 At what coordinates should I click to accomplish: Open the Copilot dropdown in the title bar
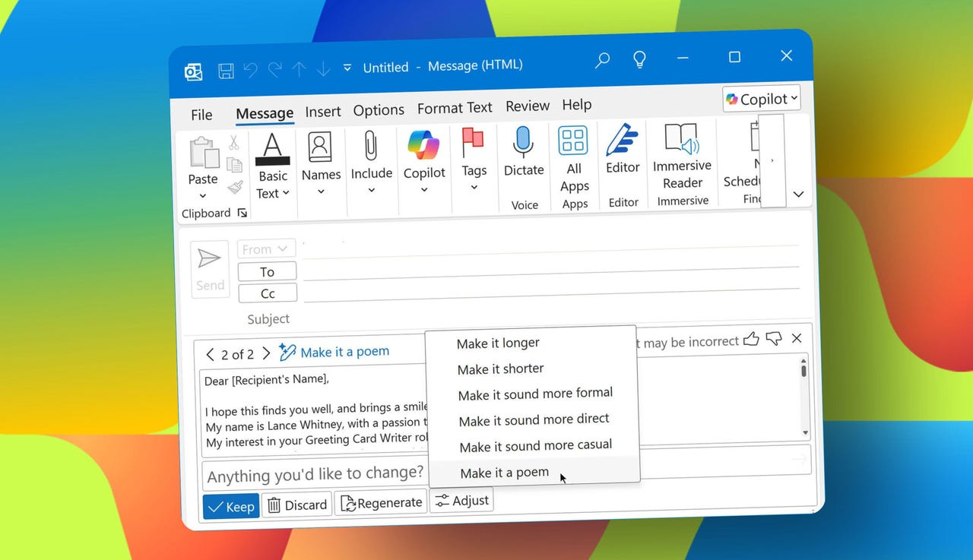tap(761, 99)
